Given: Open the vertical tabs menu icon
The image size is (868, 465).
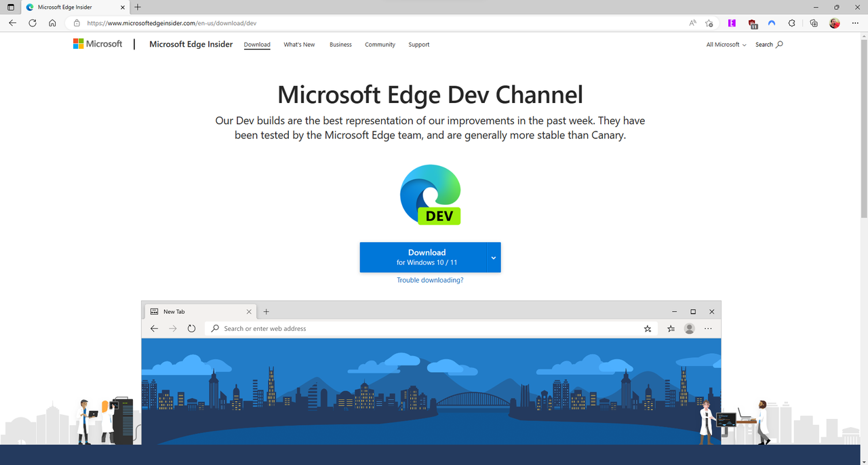Looking at the screenshot, I should (x=10, y=7).
